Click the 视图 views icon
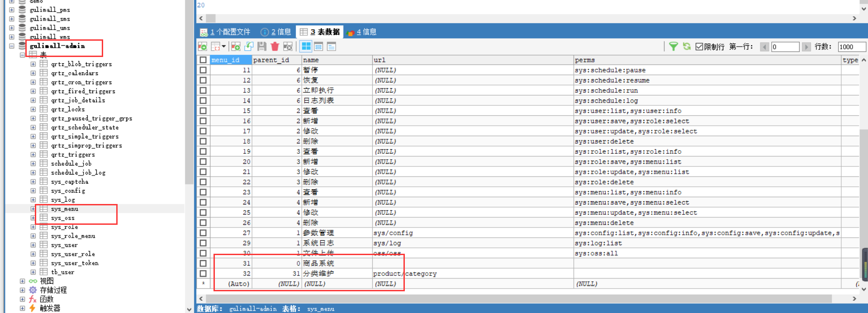868x313 pixels. 33,281
